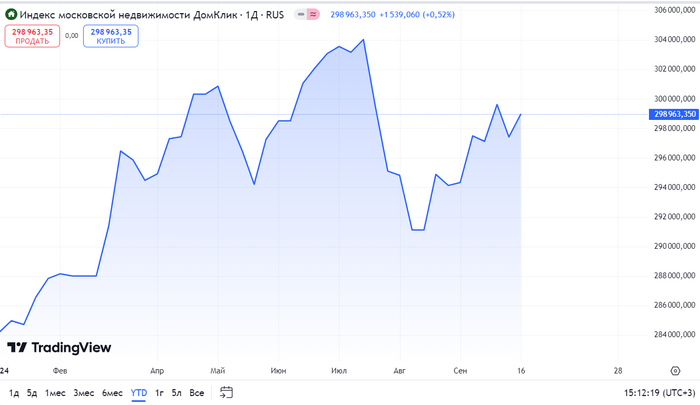Select the 5д time range
Viewport: 700px width, 405px height.
click(32, 393)
